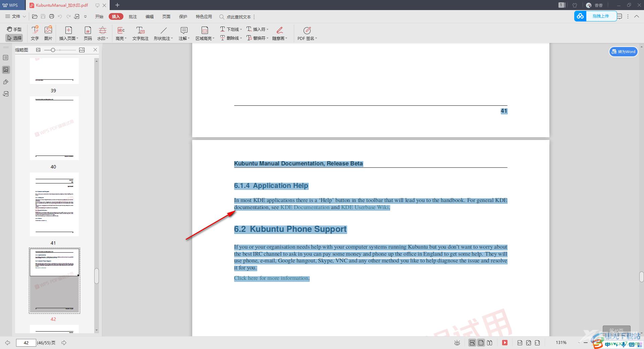
Task: Select the page 42 thumbnail
Action: 54,281
